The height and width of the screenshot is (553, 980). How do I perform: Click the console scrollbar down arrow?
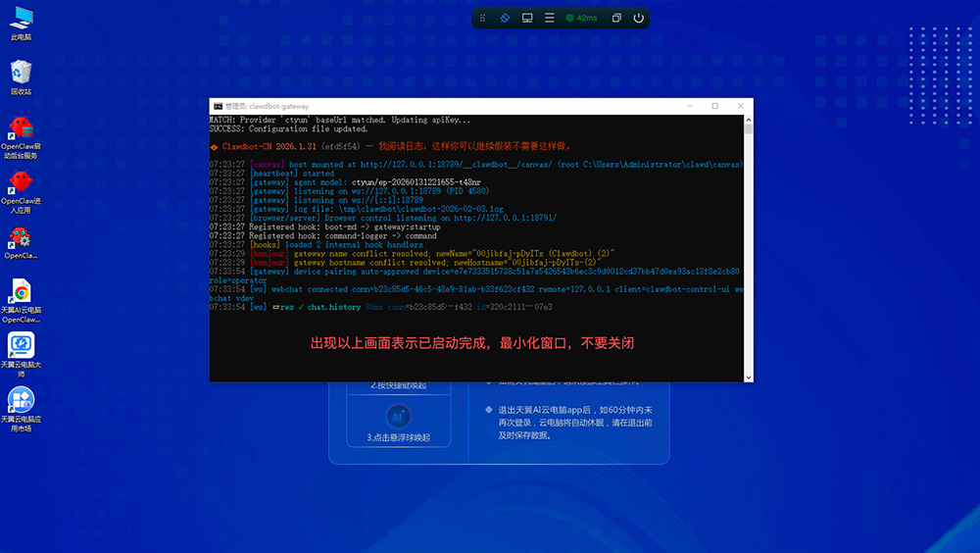(749, 377)
